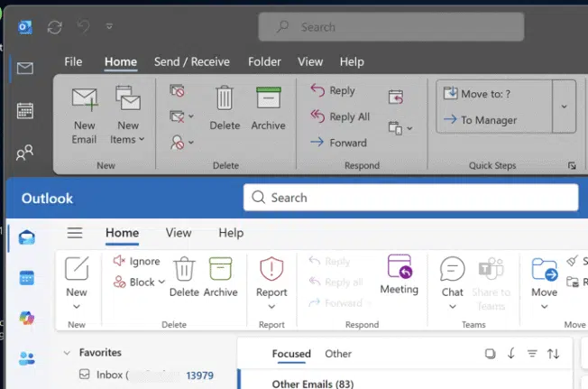Screen dimensions: 588x389
Task: Click the new Outlook Search field
Action: [x=410, y=198]
